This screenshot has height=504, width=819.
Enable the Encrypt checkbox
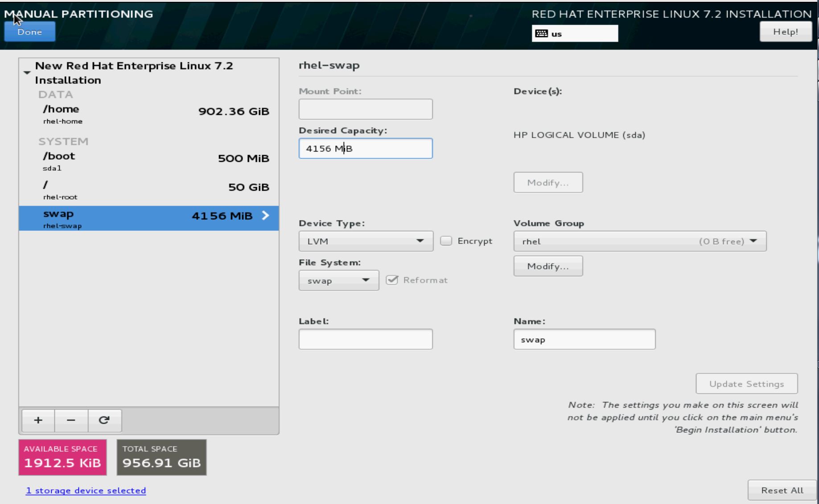pyautogui.click(x=446, y=241)
